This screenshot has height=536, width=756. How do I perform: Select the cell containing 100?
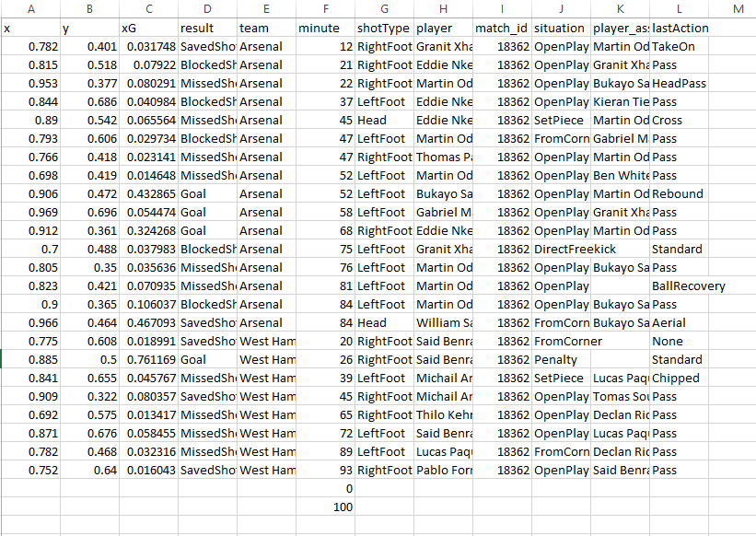click(x=325, y=507)
